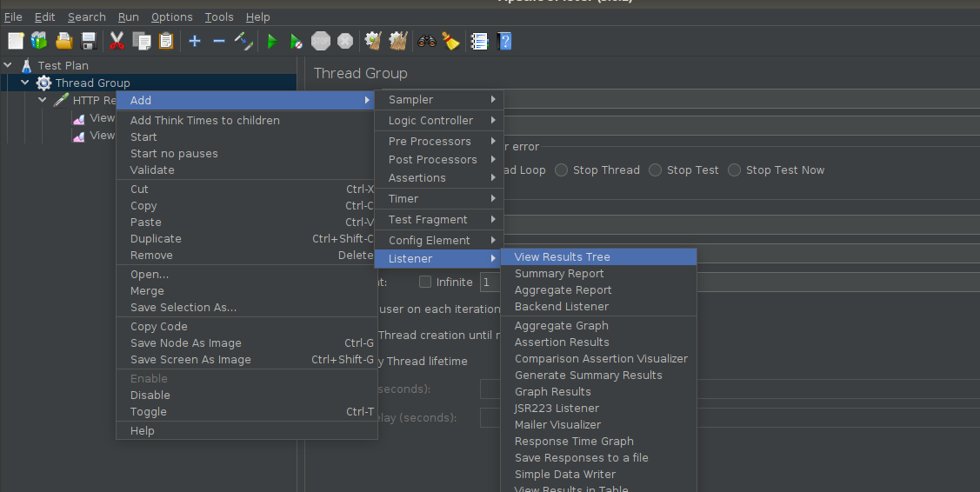Click the Help question mark icon
Viewport: 980px width, 492px height.
click(504, 41)
